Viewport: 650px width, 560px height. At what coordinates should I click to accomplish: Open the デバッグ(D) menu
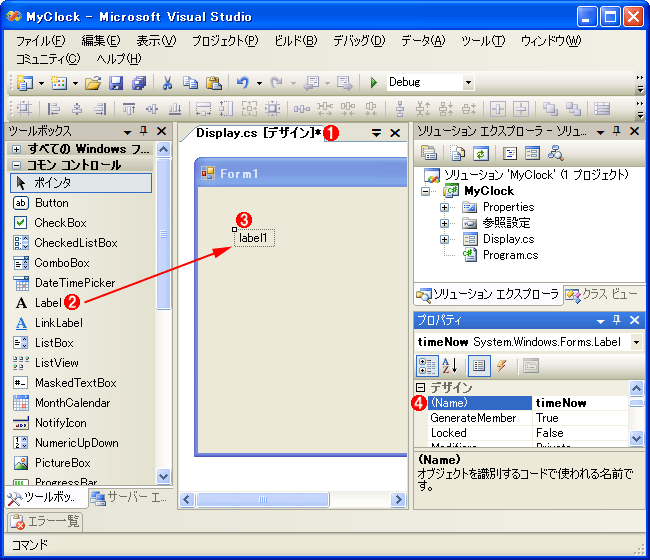pos(359,41)
